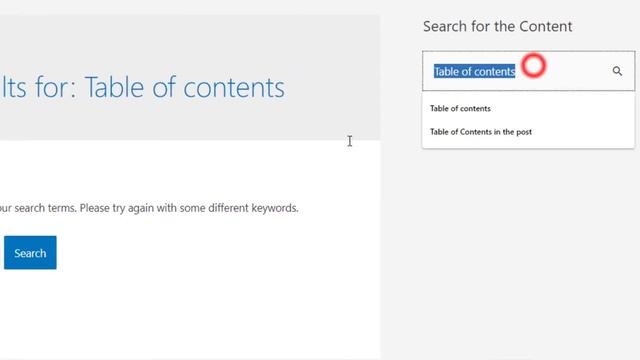
Task: Click the blue Search button
Action: click(x=30, y=253)
